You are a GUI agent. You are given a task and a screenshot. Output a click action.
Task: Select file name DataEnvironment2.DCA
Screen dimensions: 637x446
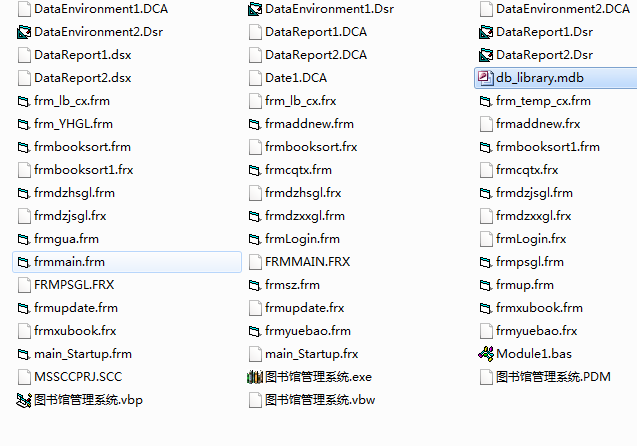(x=563, y=9)
